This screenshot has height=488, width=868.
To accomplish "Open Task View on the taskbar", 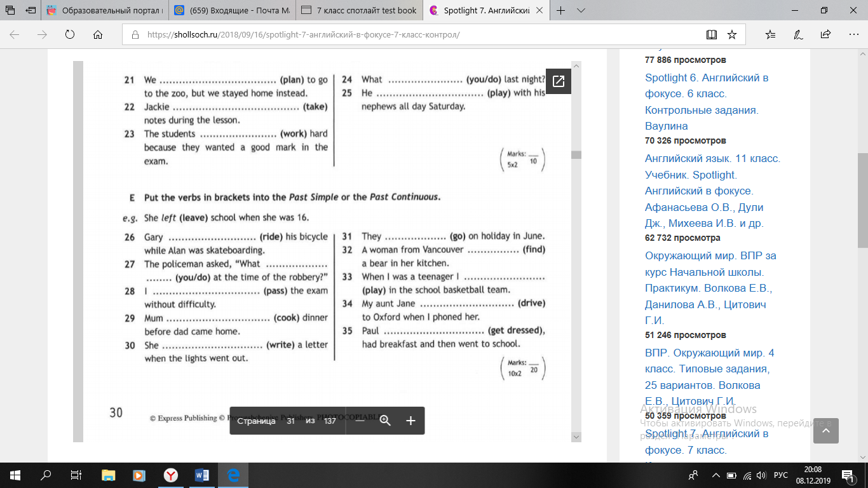I will tap(76, 475).
